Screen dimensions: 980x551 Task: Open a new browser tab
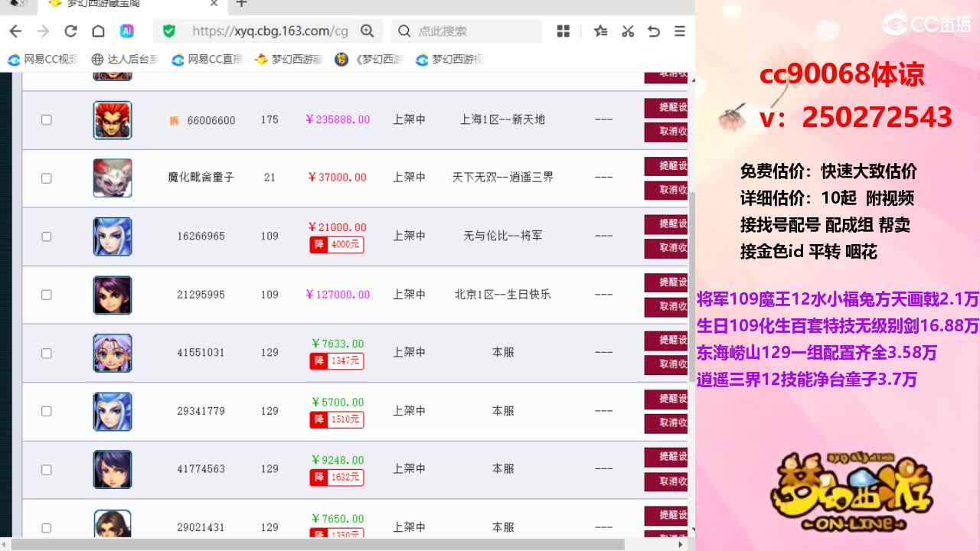click(x=241, y=4)
